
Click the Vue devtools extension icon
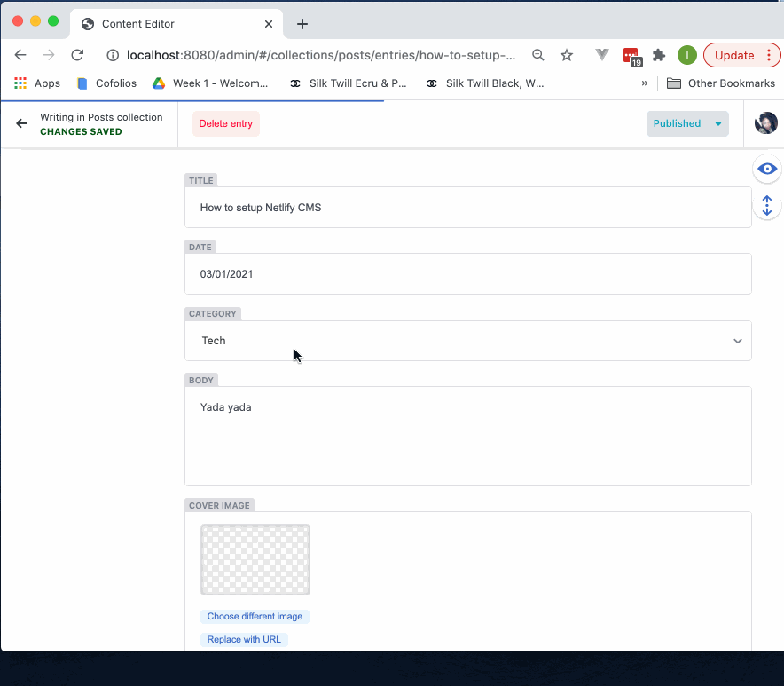point(601,54)
